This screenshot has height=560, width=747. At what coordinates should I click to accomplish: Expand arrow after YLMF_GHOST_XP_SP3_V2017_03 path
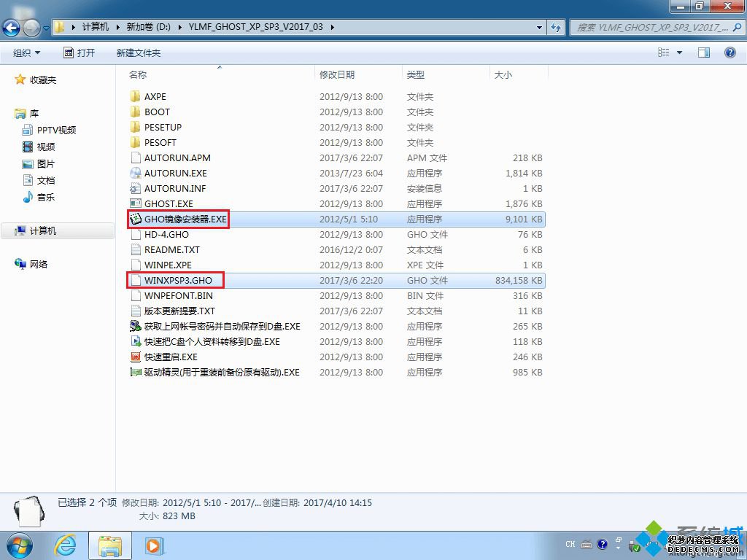coord(332,27)
